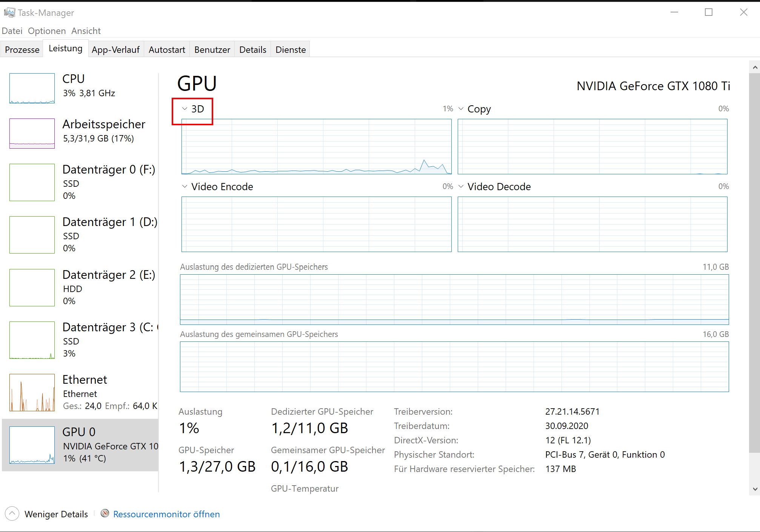Select Datenträger 2 (E:) HDD entry
Viewport: 760px width, 532px height.
pyautogui.click(x=80, y=287)
